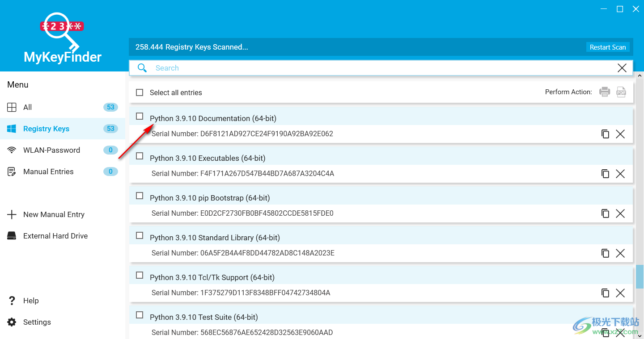Click the "Python 3.9.10 Standard Library (64-bit)" title
Screen dimensions: 644x339
215,238
